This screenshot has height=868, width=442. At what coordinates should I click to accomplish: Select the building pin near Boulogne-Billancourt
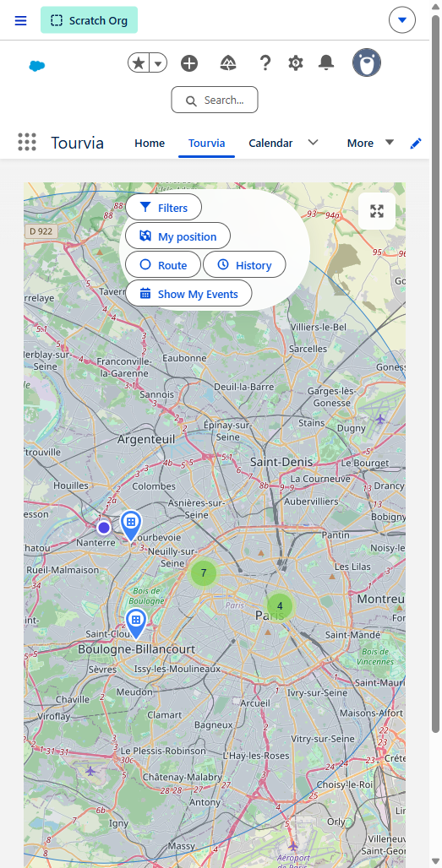coord(136,623)
